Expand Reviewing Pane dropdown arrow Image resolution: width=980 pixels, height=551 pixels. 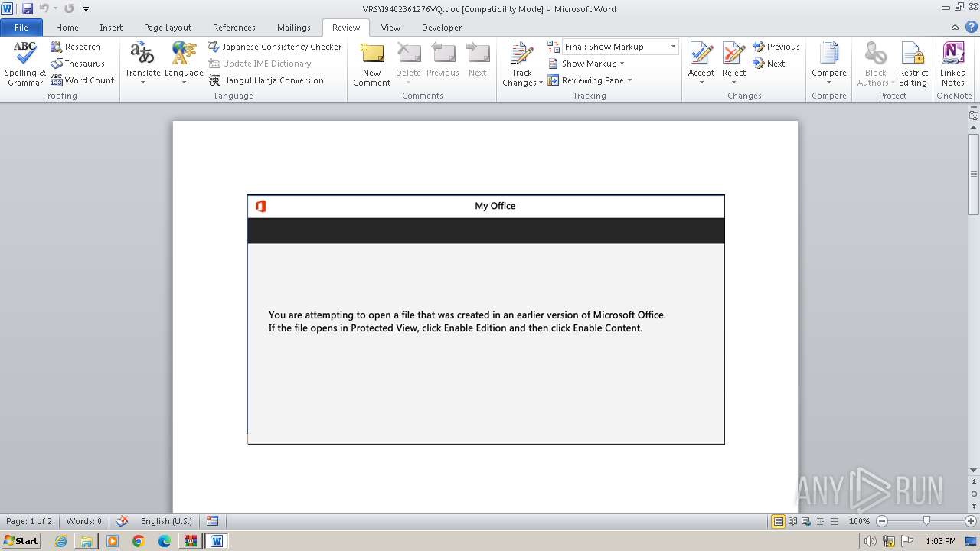coord(629,80)
